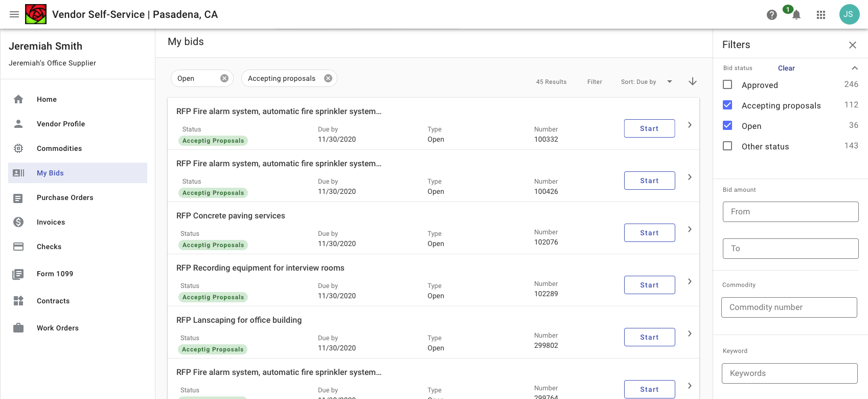Image resolution: width=868 pixels, height=399 pixels.
Task: Open the JS user avatar menu
Action: (x=849, y=14)
